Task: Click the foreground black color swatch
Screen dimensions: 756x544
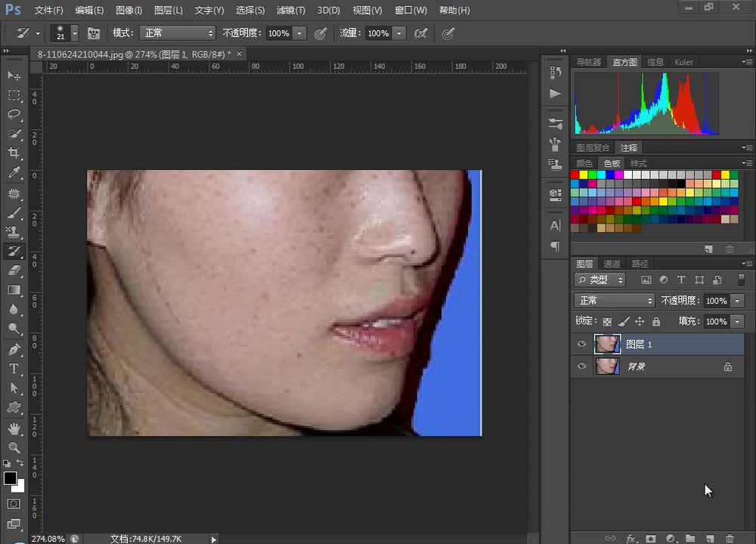Action: (10, 478)
